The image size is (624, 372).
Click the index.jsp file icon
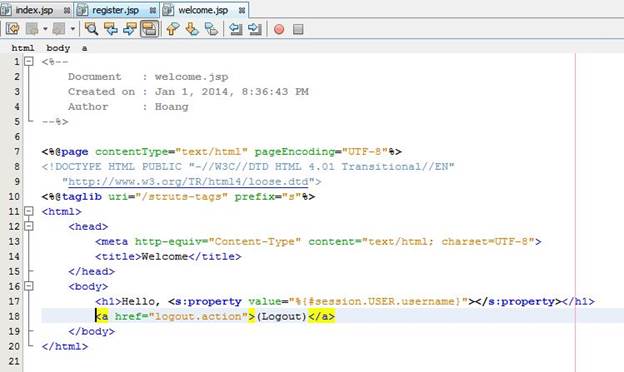tap(6, 10)
